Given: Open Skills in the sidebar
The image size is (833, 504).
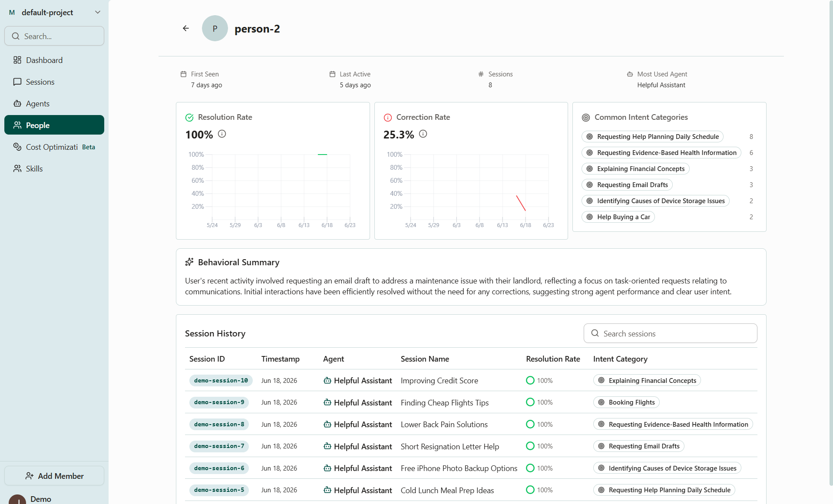Looking at the screenshot, I should 54,168.
